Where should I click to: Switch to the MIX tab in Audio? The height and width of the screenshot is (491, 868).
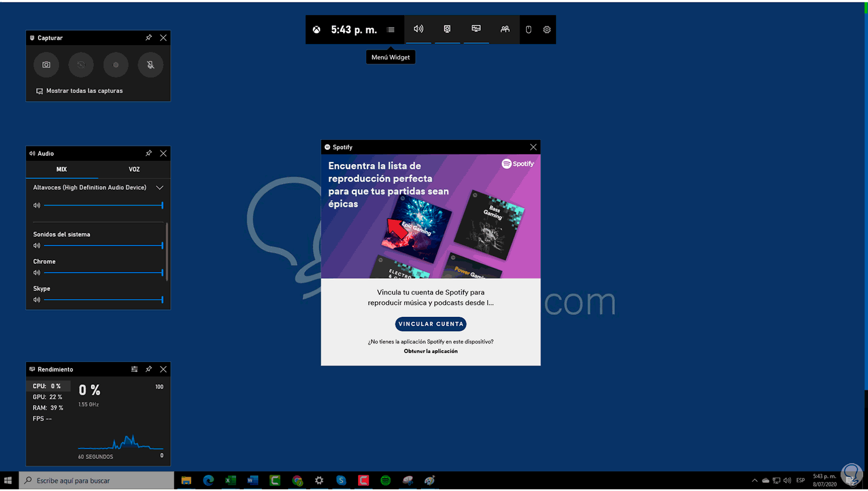62,169
